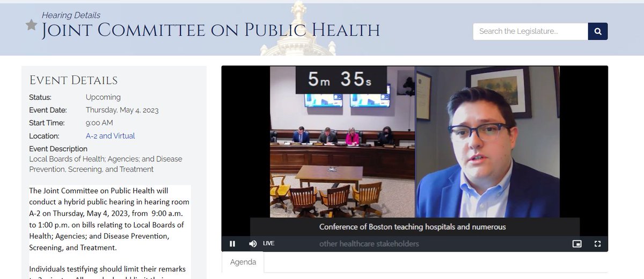The height and width of the screenshot is (279, 644).
Task: Click the 'other healthcare stakeholders' caption line
Action: (x=369, y=244)
